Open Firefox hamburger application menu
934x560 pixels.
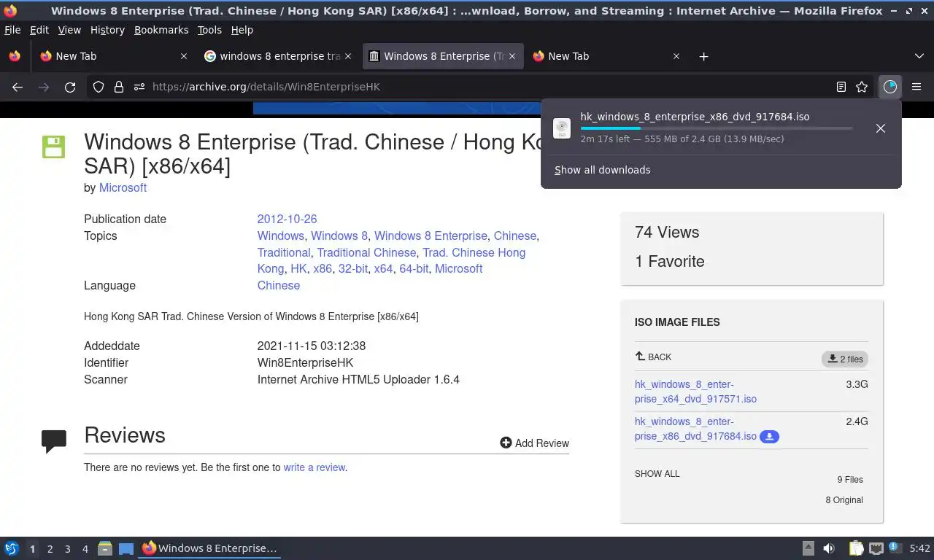(x=916, y=87)
